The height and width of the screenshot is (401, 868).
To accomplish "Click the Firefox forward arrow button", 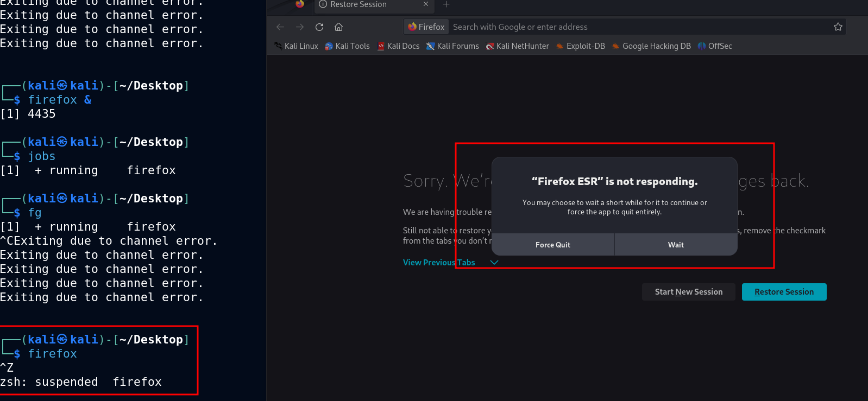I will point(300,27).
